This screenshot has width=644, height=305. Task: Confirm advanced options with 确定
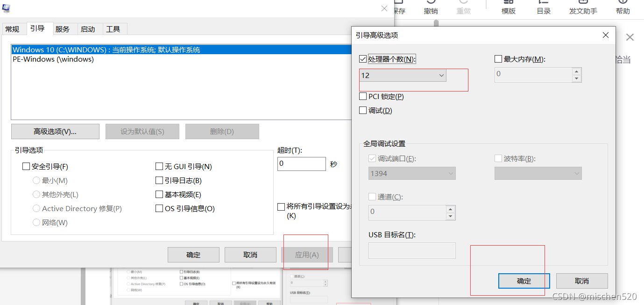[524, 281]
